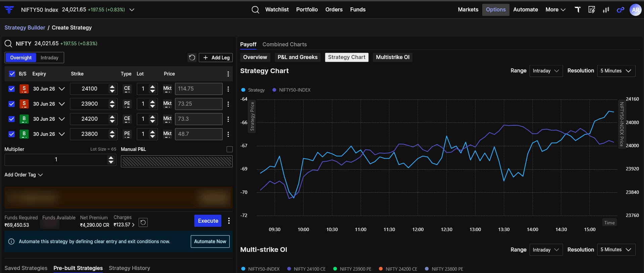Open options menu for the 24200 CE leg
The image size is (644, 273).
coord(228,119)
